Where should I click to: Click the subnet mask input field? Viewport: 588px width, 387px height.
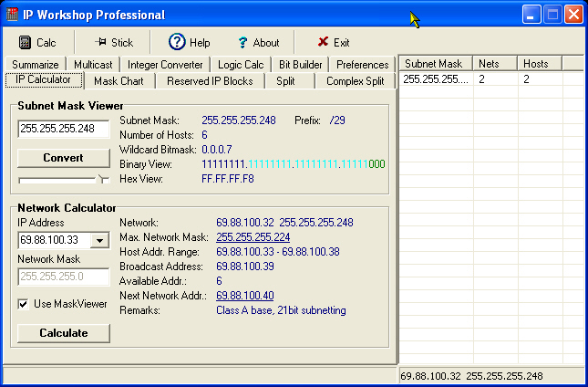point(63,129)
